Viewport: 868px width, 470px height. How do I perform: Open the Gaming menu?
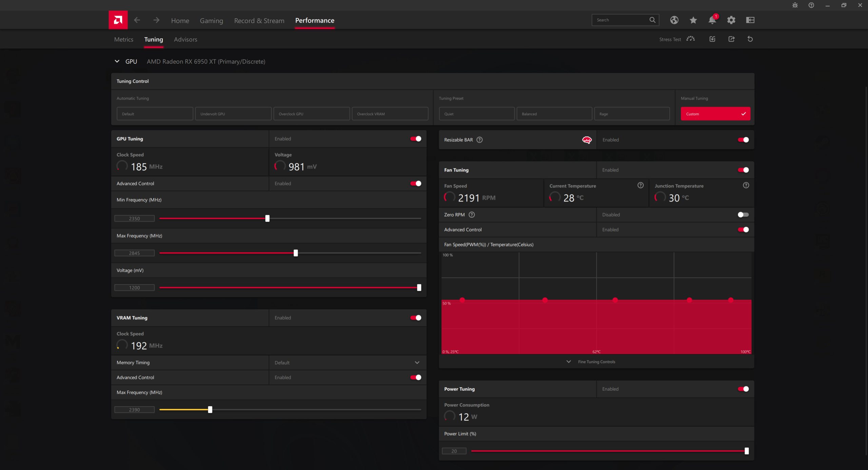click(x=211, y=21)
